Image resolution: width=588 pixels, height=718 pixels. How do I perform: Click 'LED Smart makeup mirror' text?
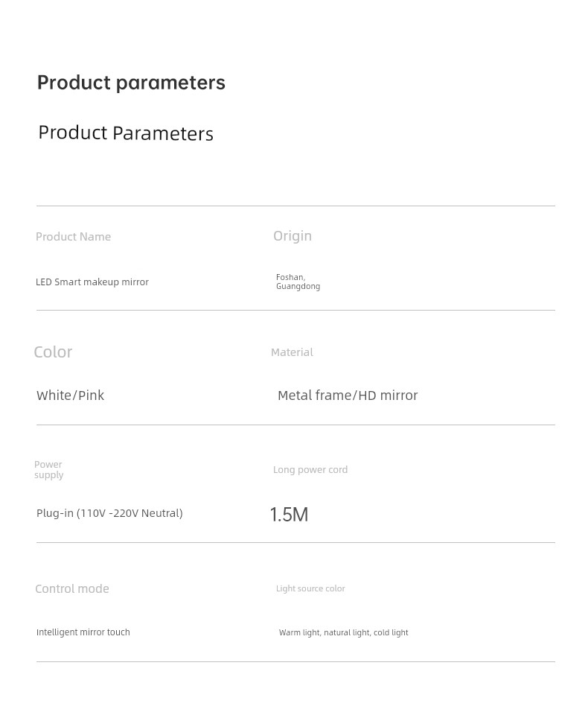coord(92,282)
